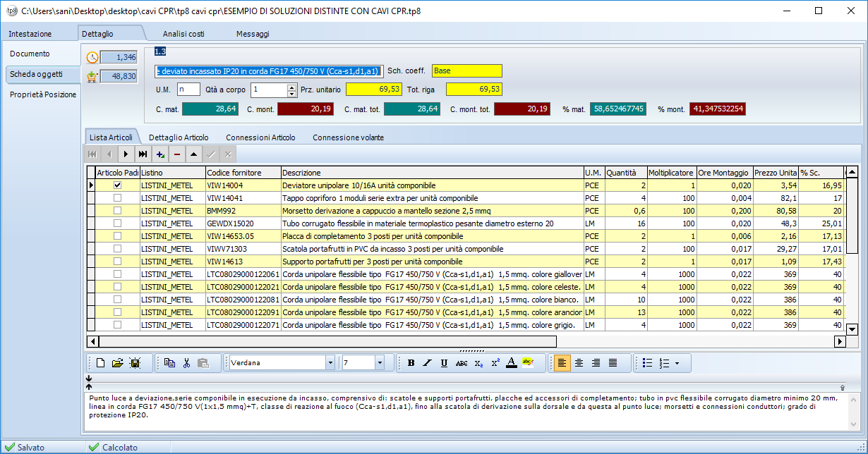Cut text using scissors icon
The image size is (868, 454).
tap(186, 362)
